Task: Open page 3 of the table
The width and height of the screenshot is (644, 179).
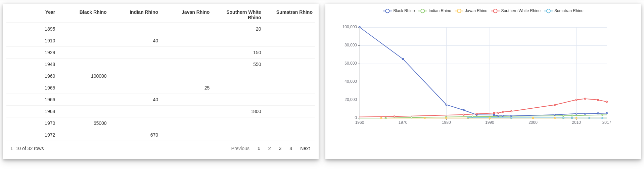Action: point(280,148)
